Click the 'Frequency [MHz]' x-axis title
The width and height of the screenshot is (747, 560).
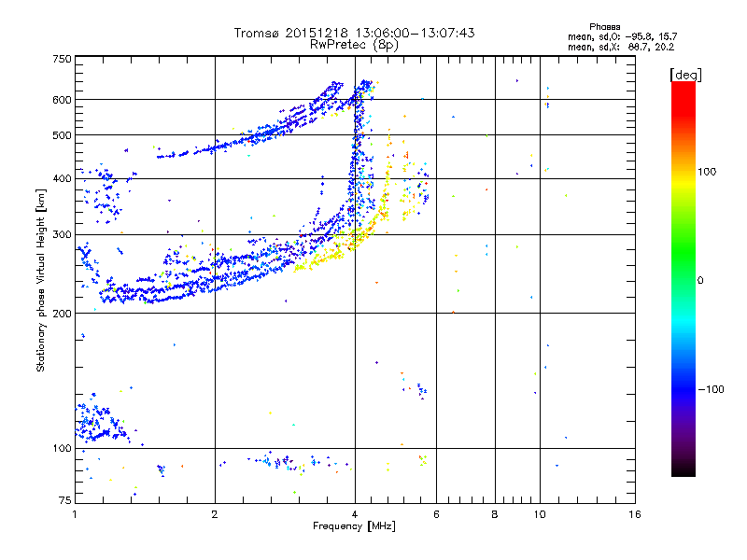[x=354, y=526]
